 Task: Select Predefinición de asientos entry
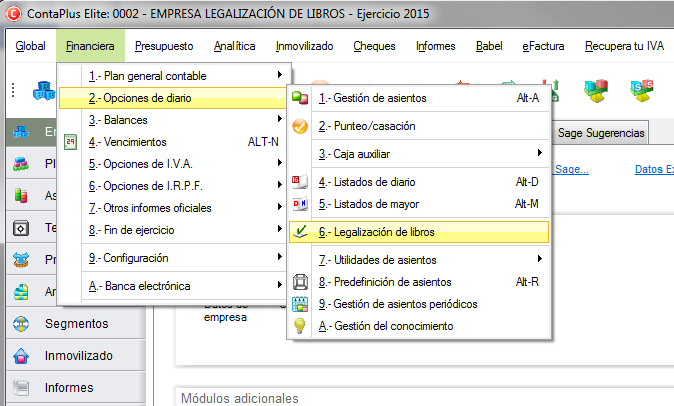pos(419,282)
